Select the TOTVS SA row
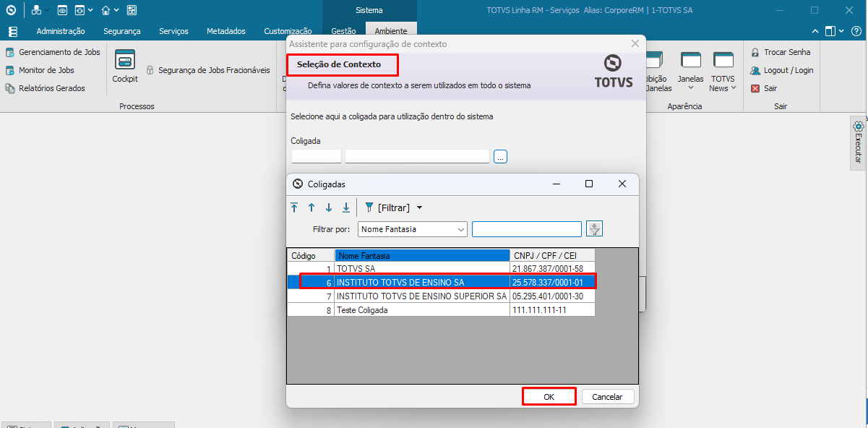Screen dimensions: 868x428 [x=441, y=268]
